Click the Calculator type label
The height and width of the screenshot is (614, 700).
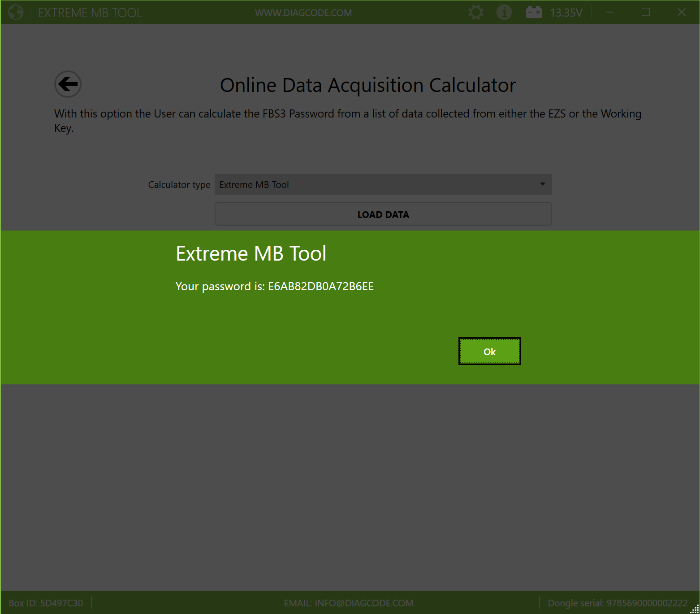[179, 185]
